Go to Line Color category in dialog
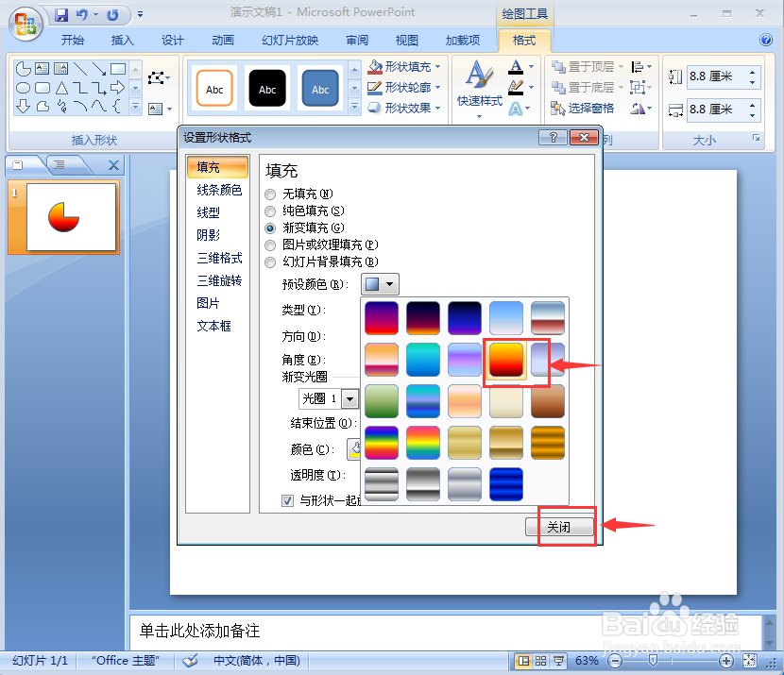 (x=219, y=190)
